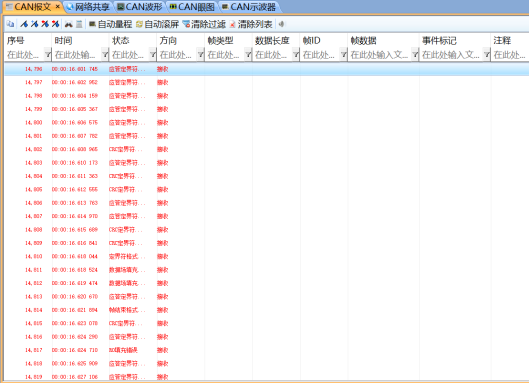
Task: Click the third marker icon with red mark
Action: pyautogui.click(x=45, y=24)
